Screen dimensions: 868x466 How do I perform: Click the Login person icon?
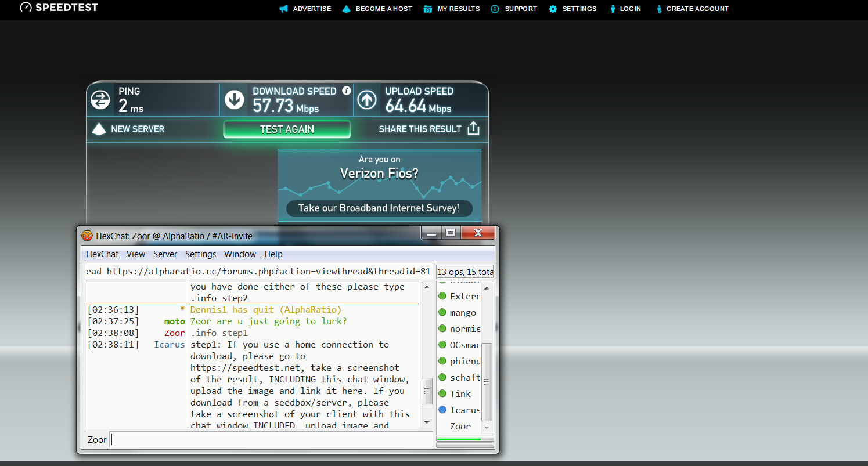pos(613,9)
